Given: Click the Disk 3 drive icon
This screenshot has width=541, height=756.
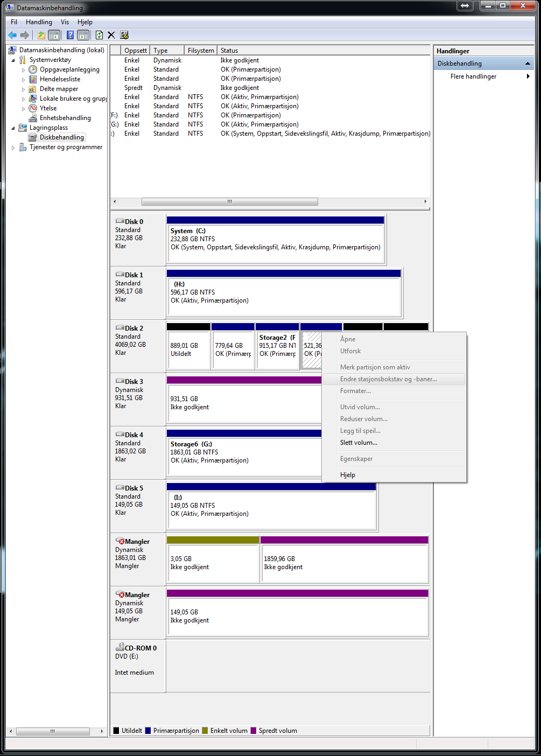Looking at the screenshot, I should tap(120, 381).
